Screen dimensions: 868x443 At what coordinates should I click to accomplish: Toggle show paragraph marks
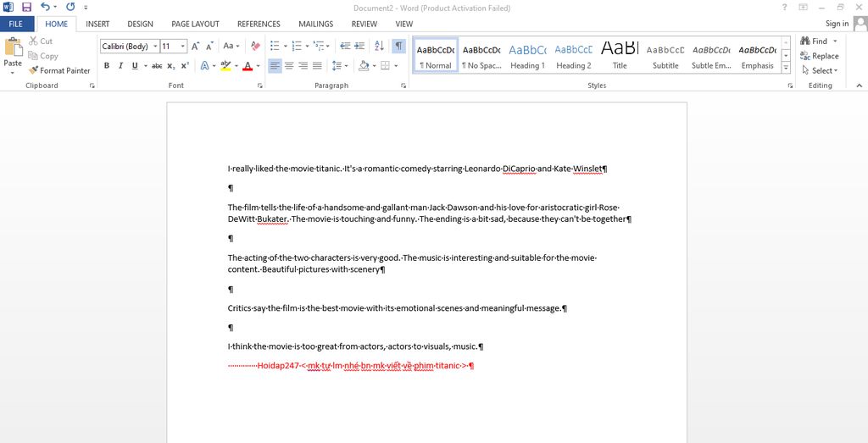(x=398, y=47)
